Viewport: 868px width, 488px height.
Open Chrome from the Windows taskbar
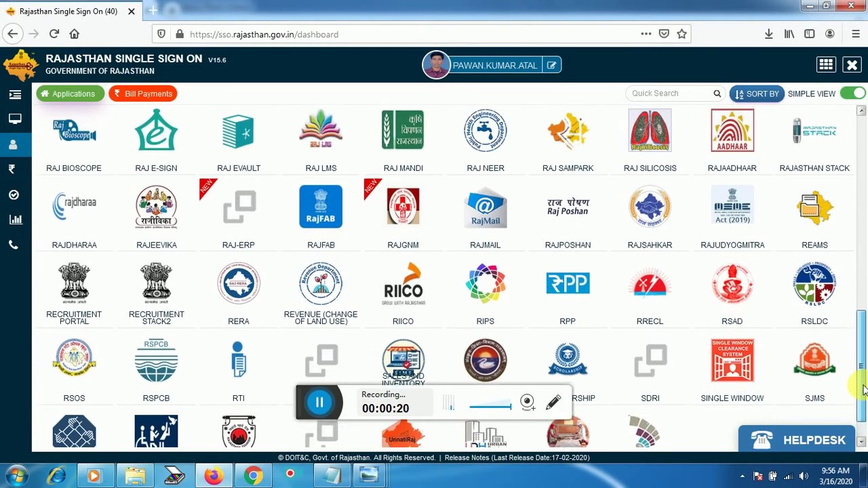pyautogui.click(x=253, y=476)
